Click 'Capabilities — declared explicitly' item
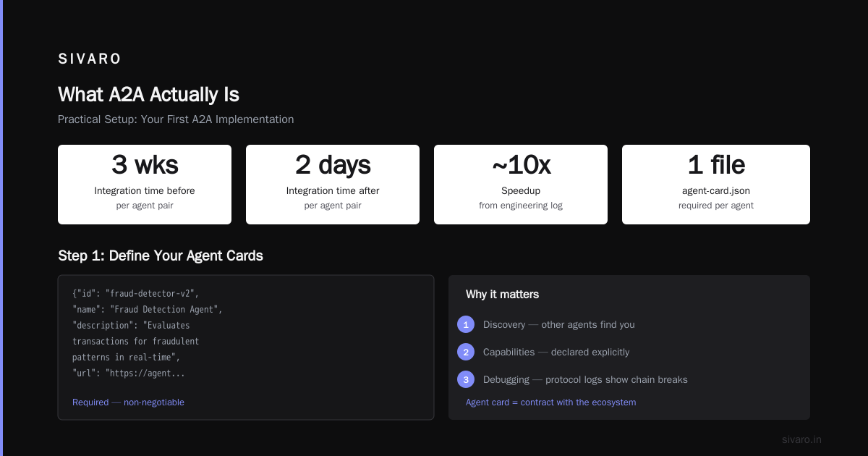Screen dimensions: 868x456 [x=556, y=352]
